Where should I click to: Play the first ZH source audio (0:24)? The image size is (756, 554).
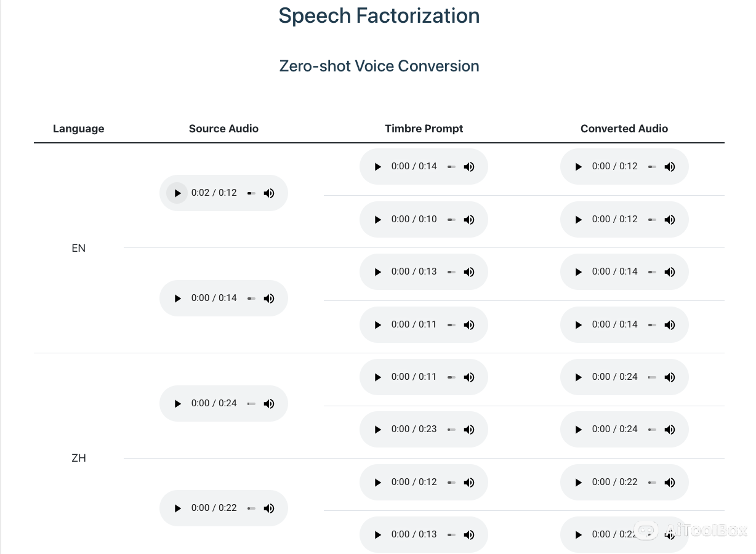coord(177,404)
